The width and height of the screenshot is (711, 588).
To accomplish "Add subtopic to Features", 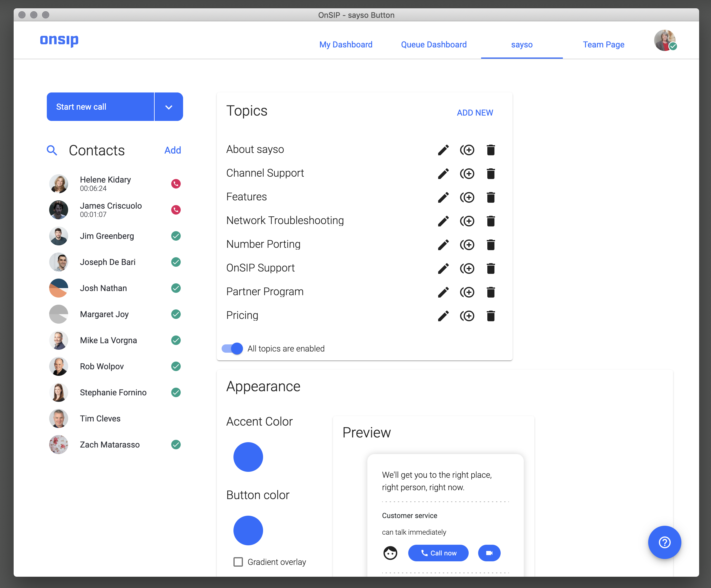I will point(467,197).
